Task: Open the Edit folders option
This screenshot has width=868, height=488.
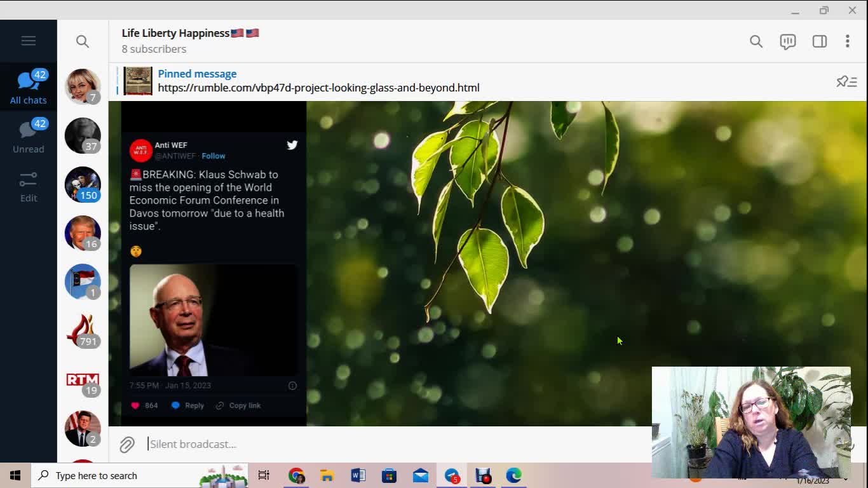Action: coord(28,186)
